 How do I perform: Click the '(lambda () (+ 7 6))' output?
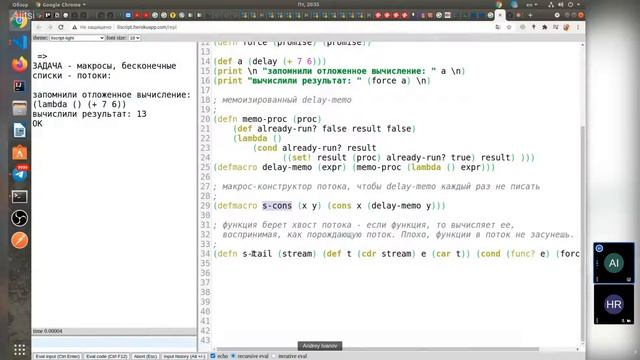[x=79, y=104]
